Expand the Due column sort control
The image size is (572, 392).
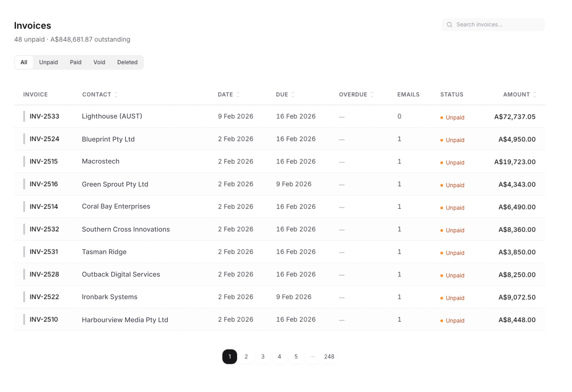click(x=293, y=94)
